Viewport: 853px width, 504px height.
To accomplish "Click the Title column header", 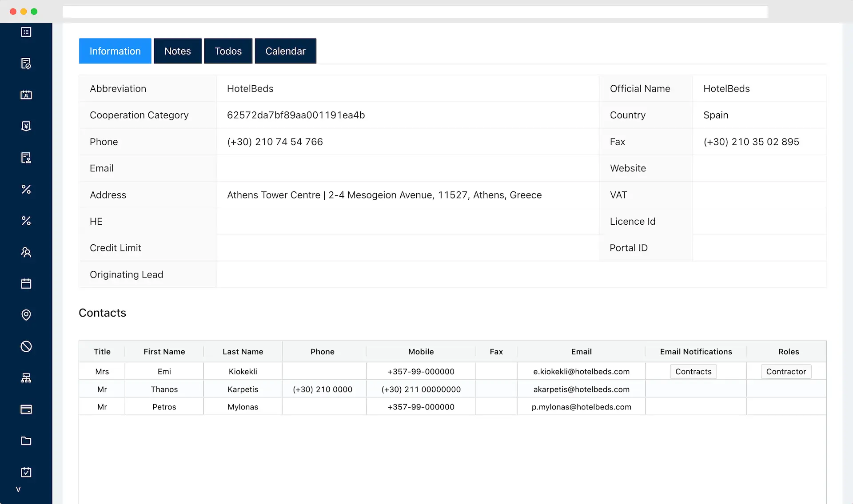I will click(102, 352).
